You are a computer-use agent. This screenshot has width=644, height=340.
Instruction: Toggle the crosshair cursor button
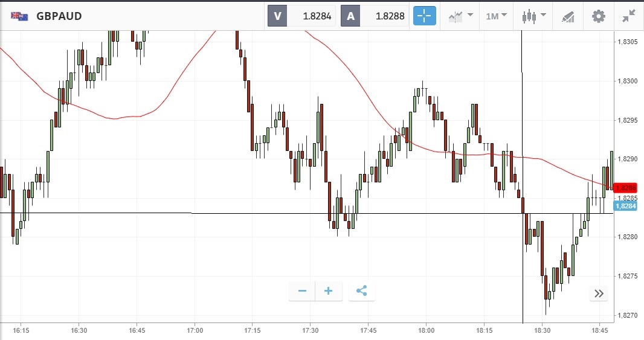[424, 16]
